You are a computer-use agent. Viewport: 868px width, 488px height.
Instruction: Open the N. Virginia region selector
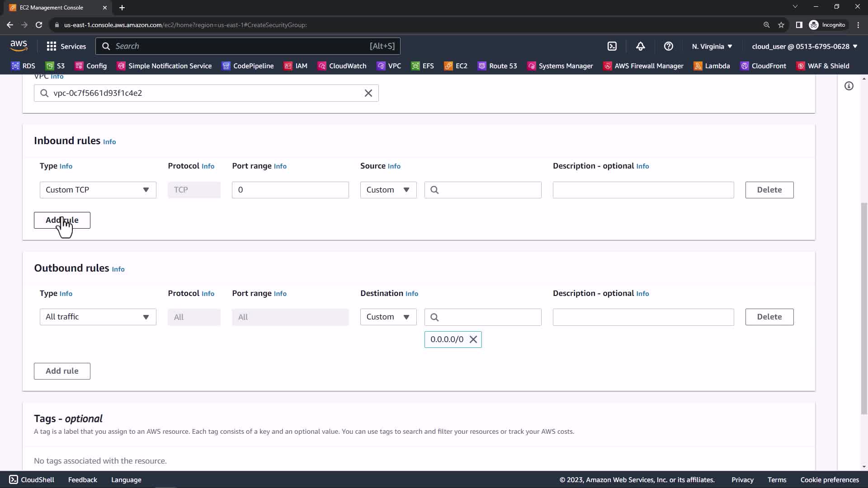tap(712, 46)
